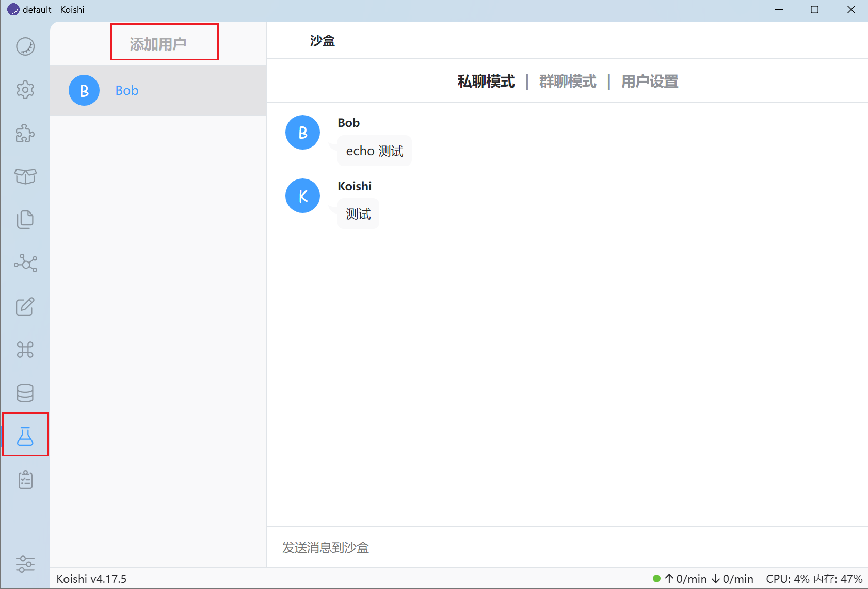
Task: Open the localization edit-pencil icon
Action: pyautogui.click(x=25, y=306)
